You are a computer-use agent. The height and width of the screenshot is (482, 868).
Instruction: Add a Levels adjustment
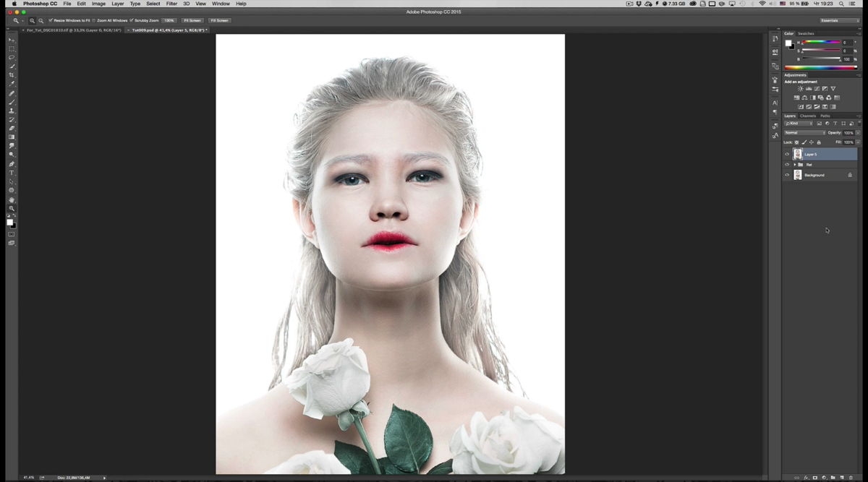point(809,89)
